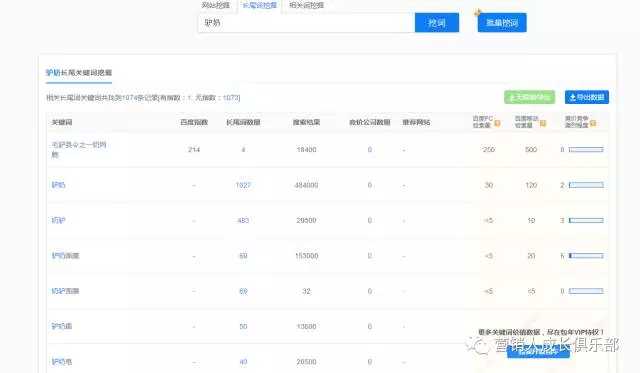Click the 长尾词数量 column header
The image size is (640, 373).
click(243, 122)
